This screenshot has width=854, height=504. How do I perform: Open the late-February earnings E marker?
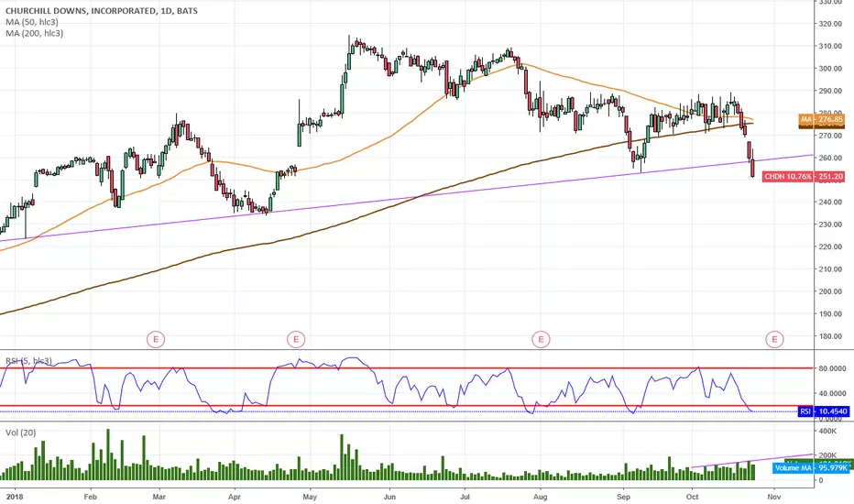(155, 339)
